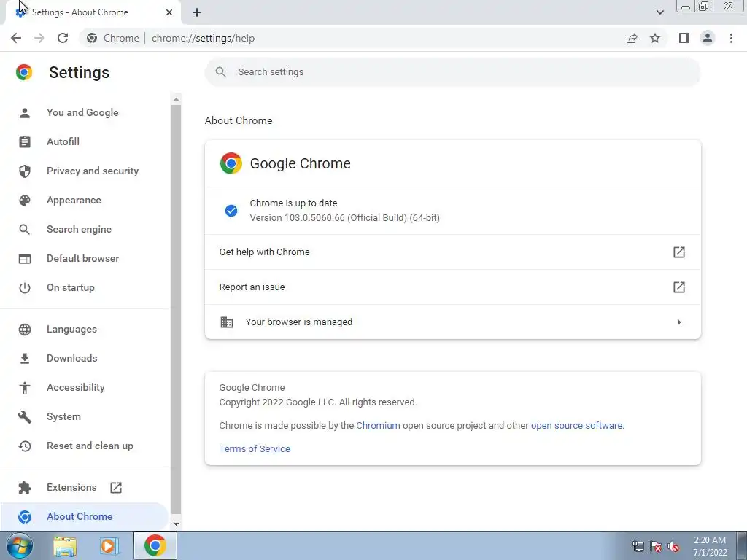Open a new tab with plus button
This screenshot has width=747, height=560.
click(197, 12)
